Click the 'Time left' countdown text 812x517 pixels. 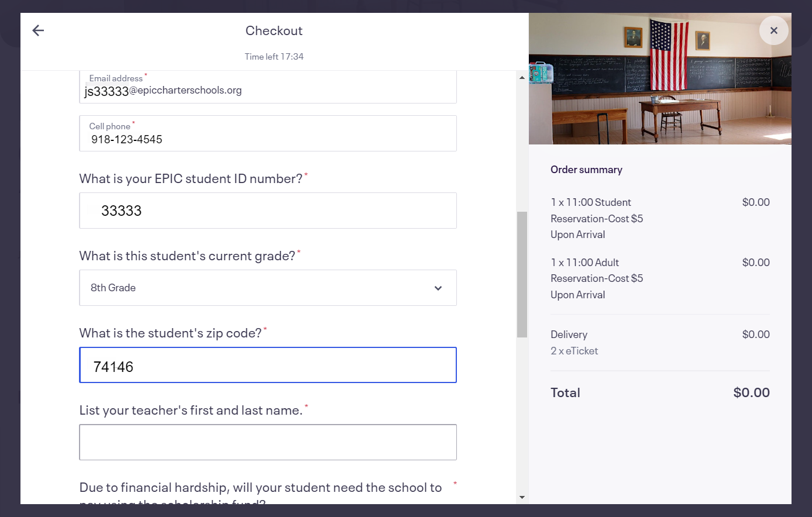coord(274,57)
